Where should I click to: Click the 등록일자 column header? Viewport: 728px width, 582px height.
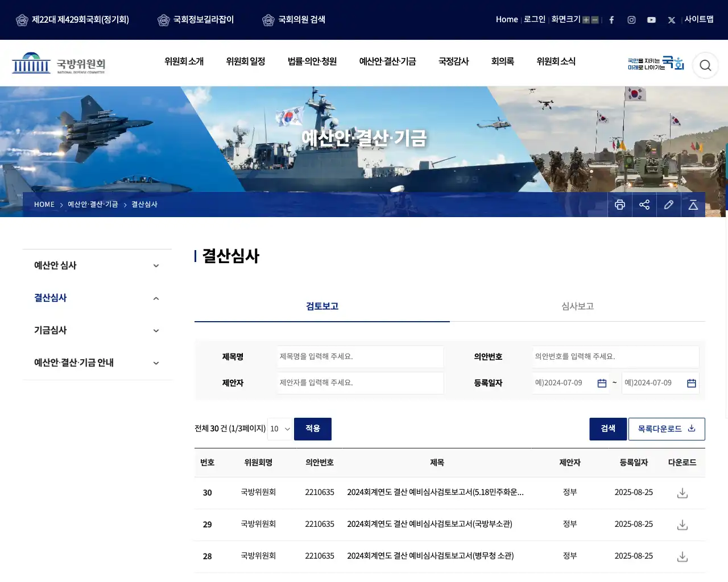click(634, 463)
